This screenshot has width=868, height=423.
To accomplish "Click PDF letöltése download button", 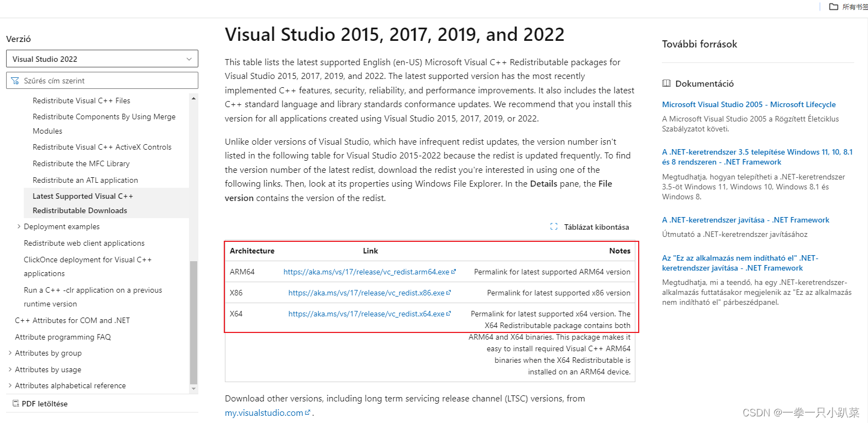I will pyautogui.click(x=40, y=404).
